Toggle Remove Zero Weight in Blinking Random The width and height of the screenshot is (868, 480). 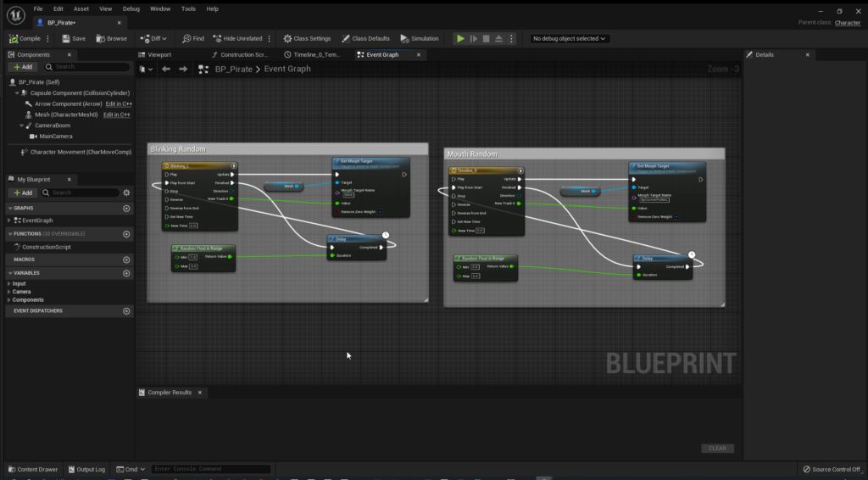tap(380, 211)
